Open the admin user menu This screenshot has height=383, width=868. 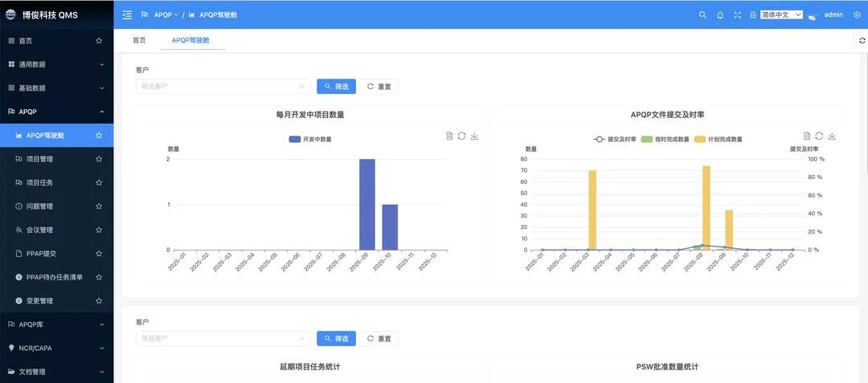[833, 15]
